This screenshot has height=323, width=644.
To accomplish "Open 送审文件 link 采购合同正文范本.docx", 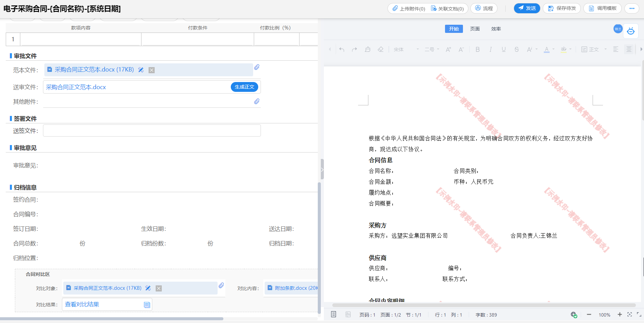I will [x=76, y=87].
